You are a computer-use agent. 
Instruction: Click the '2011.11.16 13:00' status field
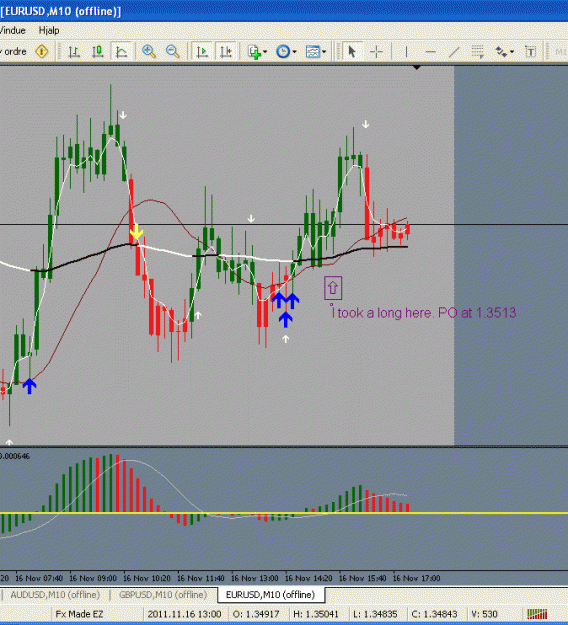click(184, 614)
